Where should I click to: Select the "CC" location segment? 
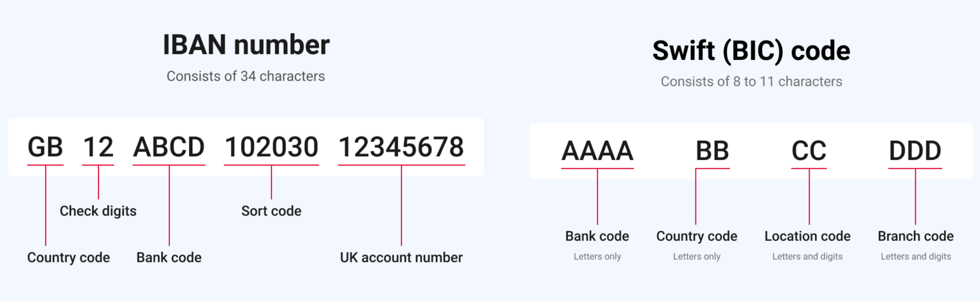point(809,151)
